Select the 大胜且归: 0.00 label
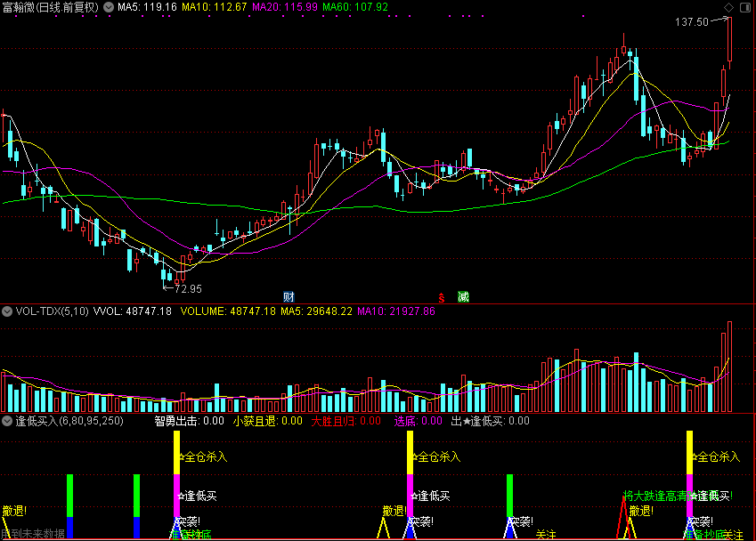The width and height of the screenshot is (756, 541). 346,421
